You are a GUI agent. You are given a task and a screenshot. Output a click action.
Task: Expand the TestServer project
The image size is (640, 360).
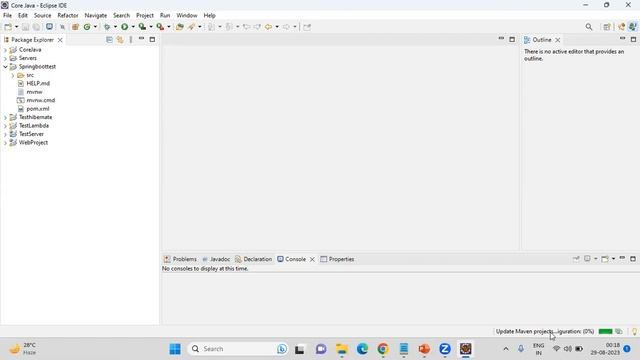(5, 134)
